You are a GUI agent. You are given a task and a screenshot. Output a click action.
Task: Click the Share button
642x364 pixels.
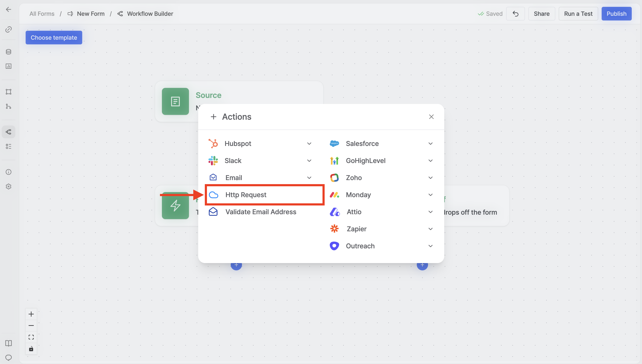pos(542,14)
